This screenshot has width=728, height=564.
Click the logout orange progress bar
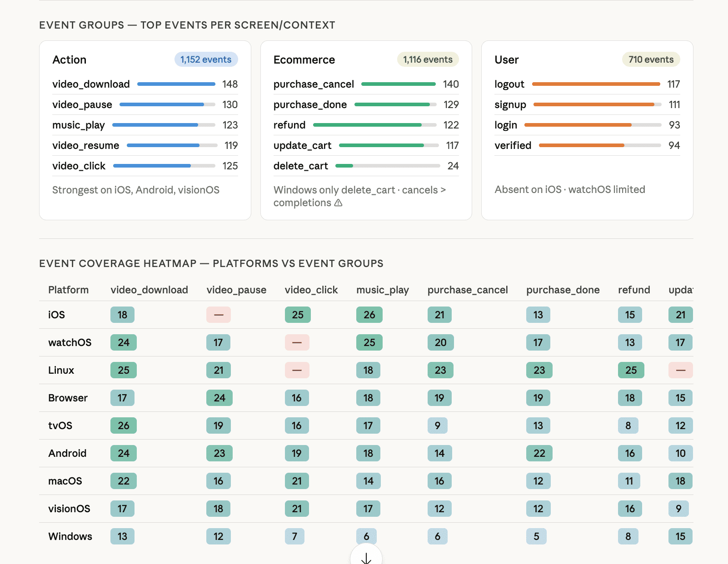click(596, 84)
